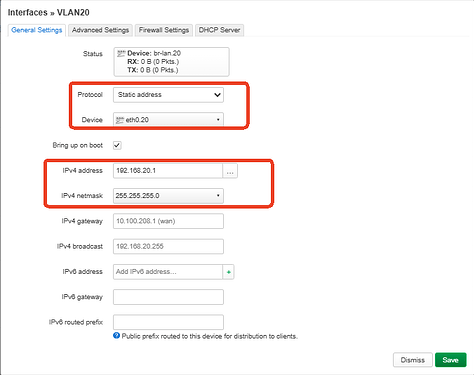
Task: Click the 'Device: br-lan.20' status text
Action: (x=154, y=53)
